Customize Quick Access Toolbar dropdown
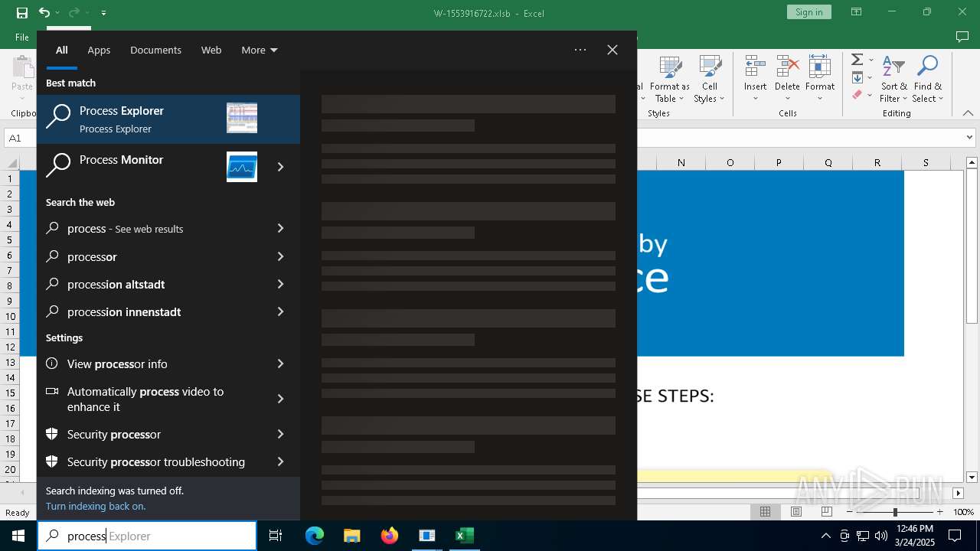 103,13
